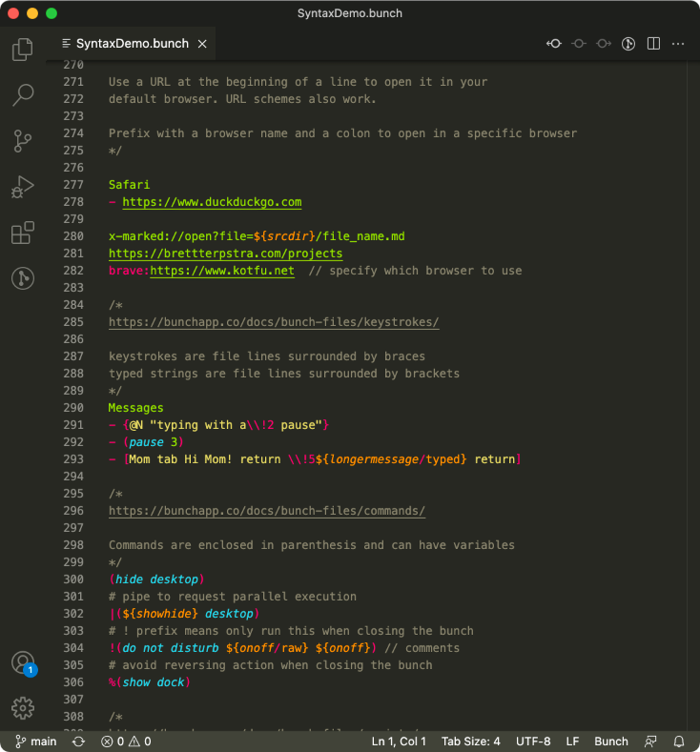
Task: Open notifications bell in status bar
Action: pos(679,742)
